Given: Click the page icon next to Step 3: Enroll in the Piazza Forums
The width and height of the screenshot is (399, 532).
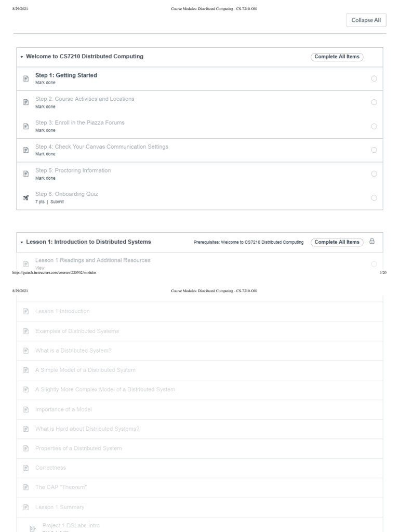Looking at the screenshot, I should tap(26, 126).
